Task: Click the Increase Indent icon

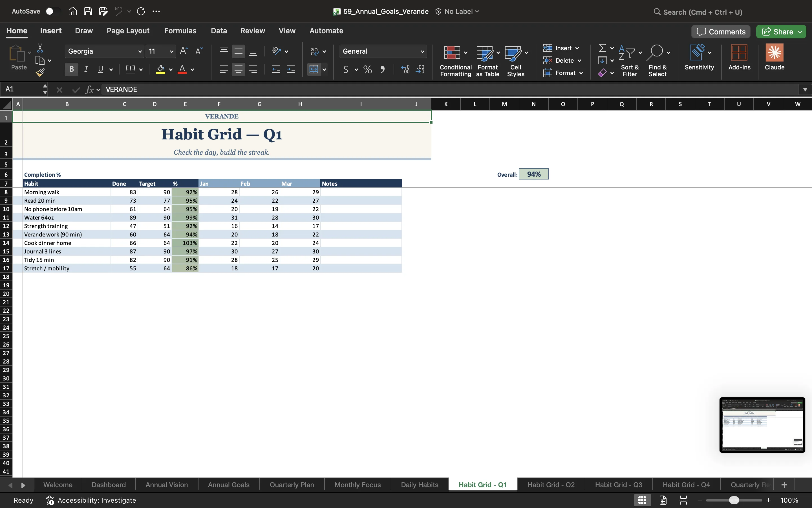Action: tap(291, 69)
